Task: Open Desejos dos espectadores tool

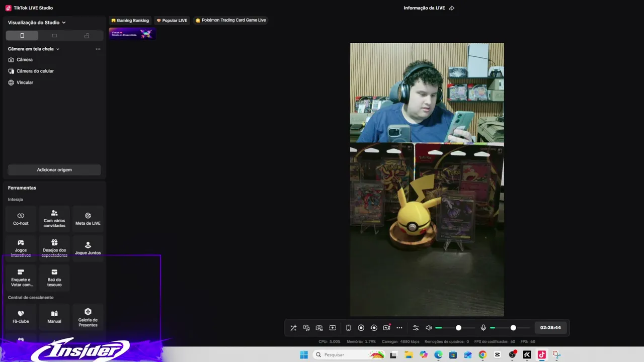Action: pyautogui.click(x=54, y=248)
